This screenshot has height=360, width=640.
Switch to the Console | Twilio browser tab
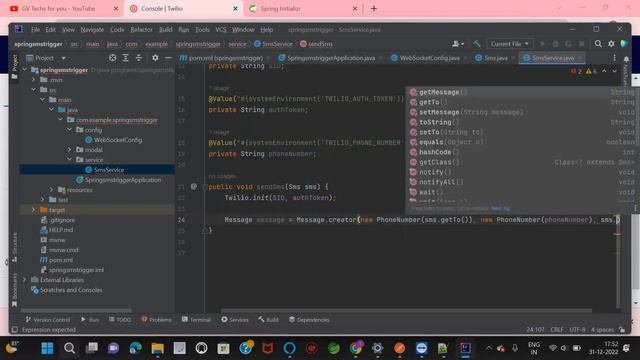click(x=184, y=9)
